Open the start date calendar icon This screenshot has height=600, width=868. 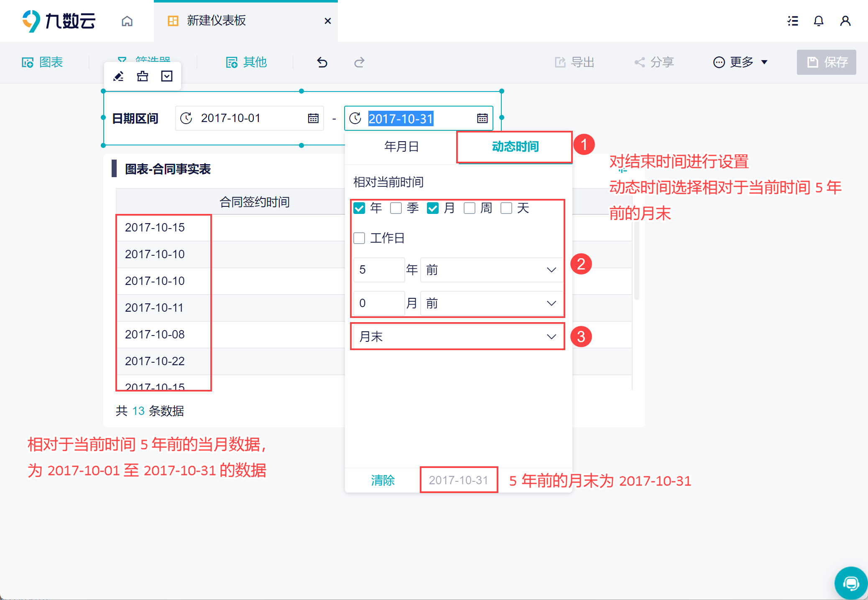click(313, 118)
